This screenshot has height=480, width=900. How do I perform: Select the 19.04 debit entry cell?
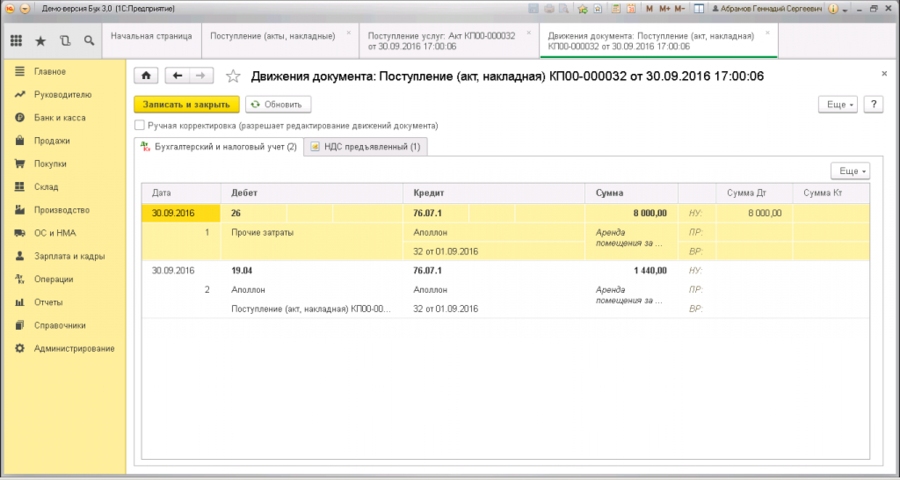[244, 271]
